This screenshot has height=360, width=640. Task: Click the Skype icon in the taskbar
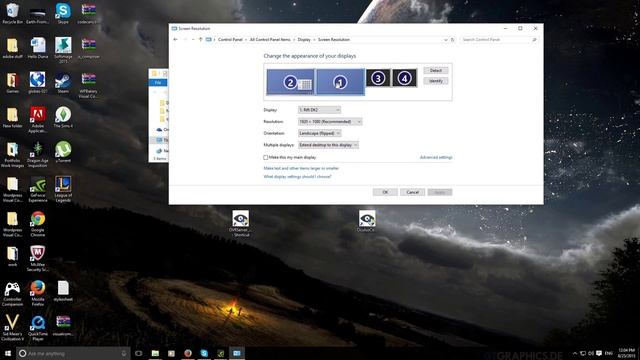204,353
